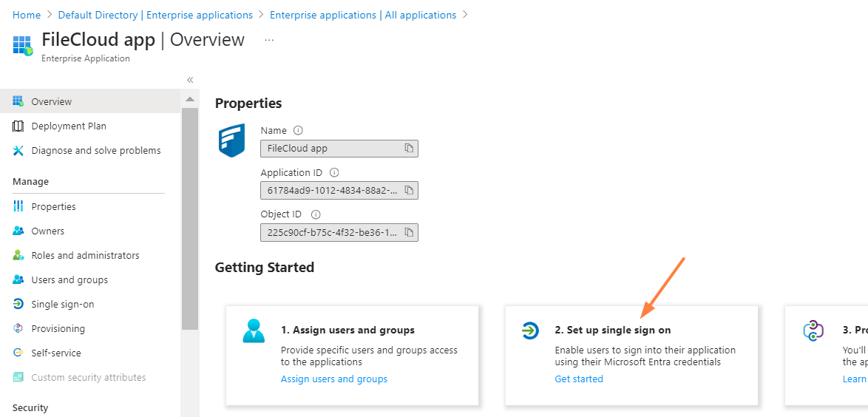Screen dimensions: 868x417
Task: Open the more options ellipsis
Action: coord(269,40)
